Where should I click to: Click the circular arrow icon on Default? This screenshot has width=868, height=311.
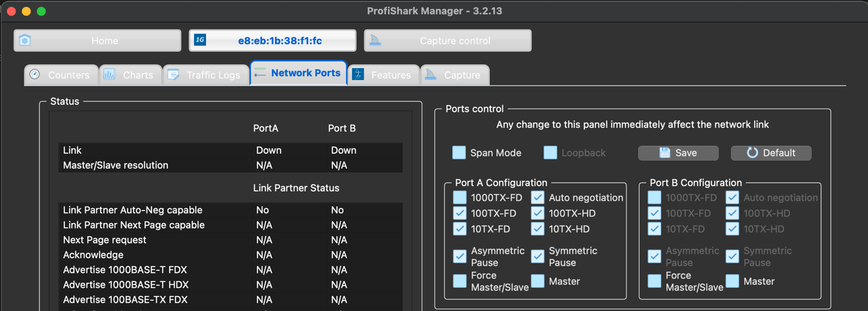[752, 153]
